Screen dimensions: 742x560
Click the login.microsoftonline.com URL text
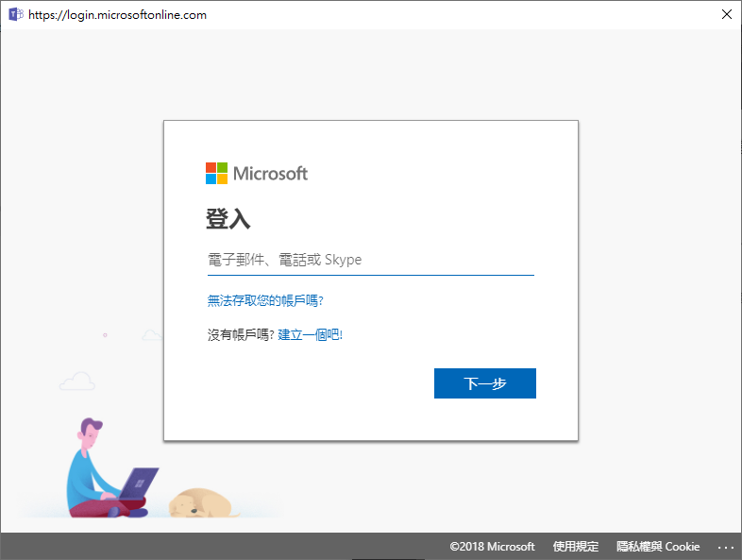117,15
